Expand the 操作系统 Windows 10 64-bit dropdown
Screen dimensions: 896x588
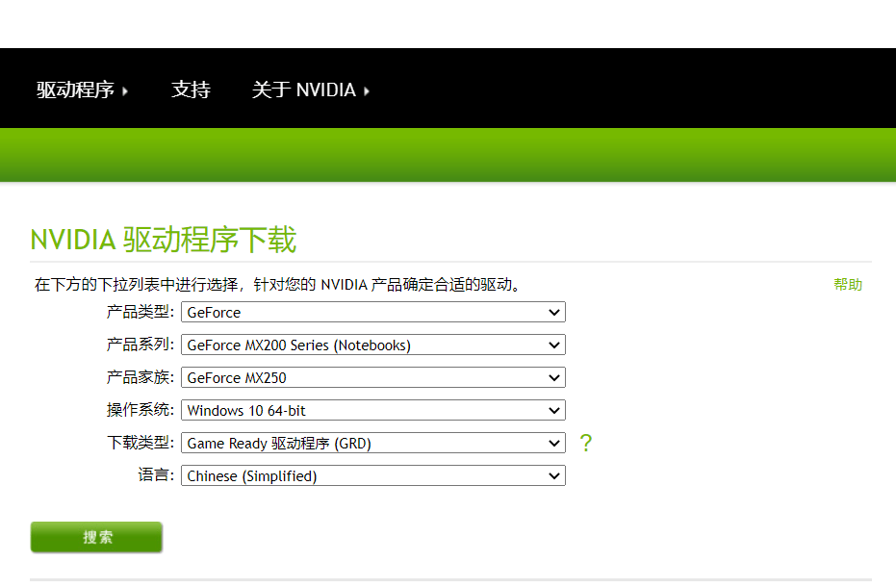373,410
